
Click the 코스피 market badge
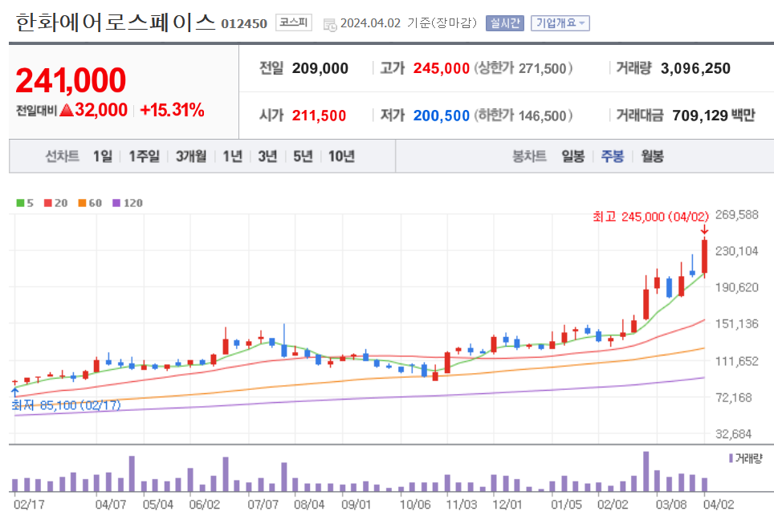(293, 22)
